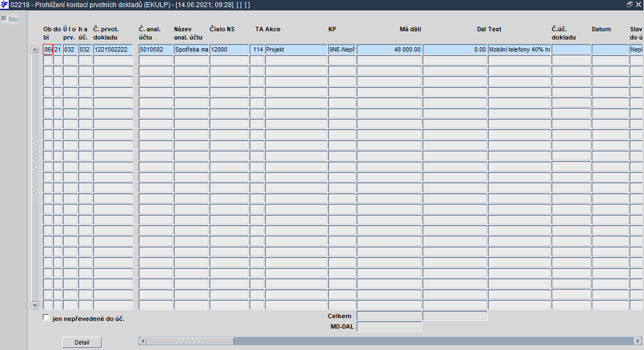Viewport: 644px width, 350px height.
Task: Click the application logo icon in title bar
Action: 4,5
